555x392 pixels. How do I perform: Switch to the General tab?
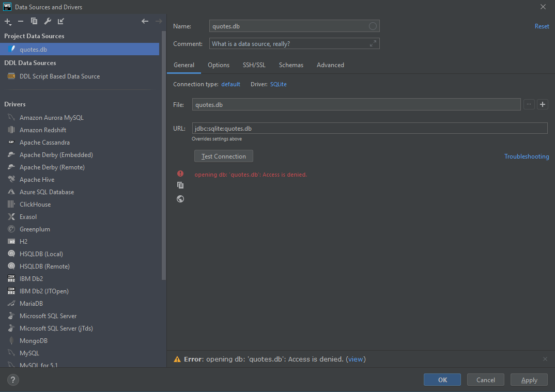pos(183,65)
